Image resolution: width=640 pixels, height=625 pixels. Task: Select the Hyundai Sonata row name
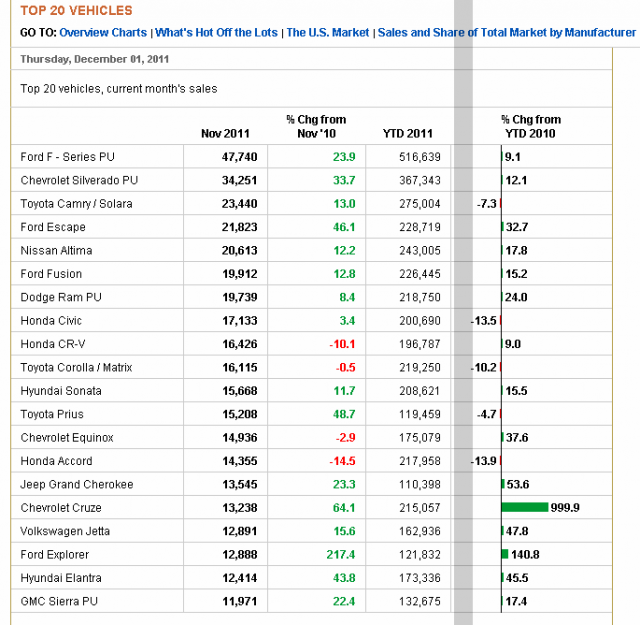[x=61, y=391]
